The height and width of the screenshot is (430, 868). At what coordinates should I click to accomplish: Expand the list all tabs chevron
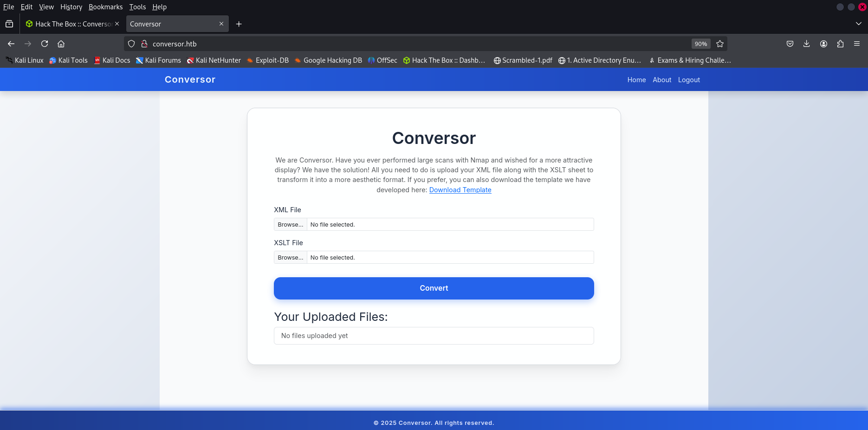pos(858,24)
